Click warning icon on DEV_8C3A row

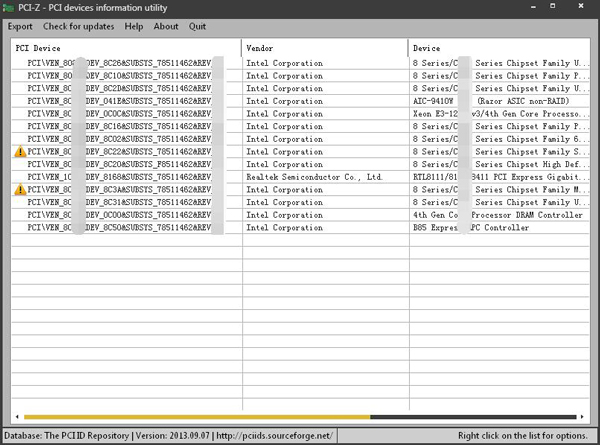[x=20, y=189]
